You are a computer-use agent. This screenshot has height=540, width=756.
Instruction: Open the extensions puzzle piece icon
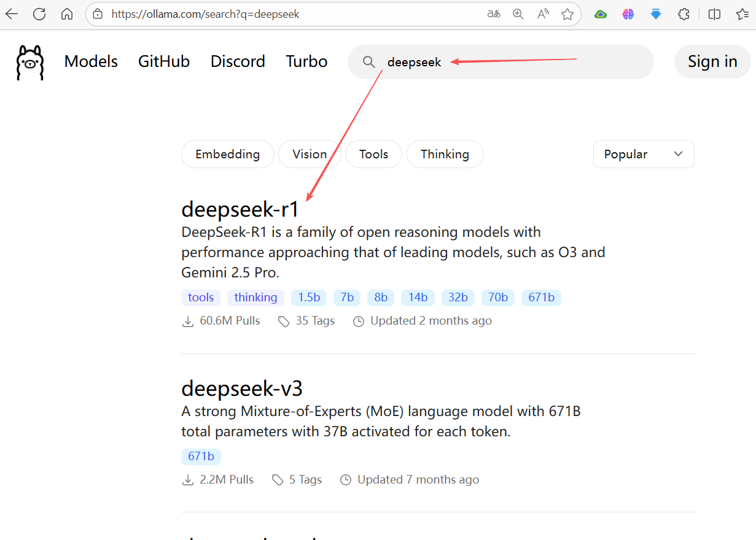(684, 14)
